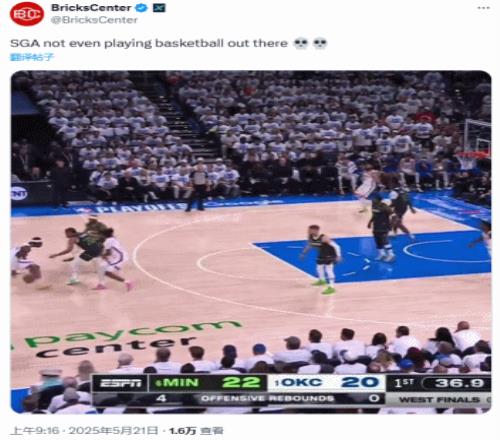This screenshot has height=440, width=500.
Task: Open the three-dot more options menu
Action: [x=483, y=8]
